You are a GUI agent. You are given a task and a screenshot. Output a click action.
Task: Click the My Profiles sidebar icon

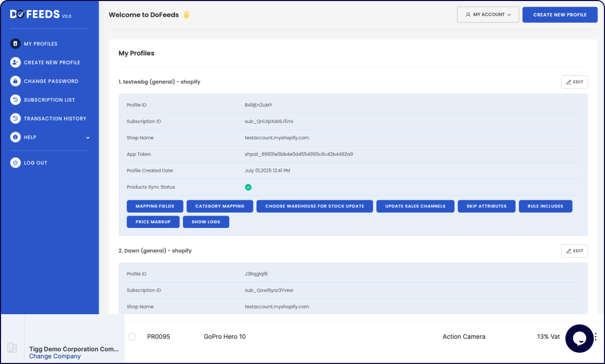[15, 44]
